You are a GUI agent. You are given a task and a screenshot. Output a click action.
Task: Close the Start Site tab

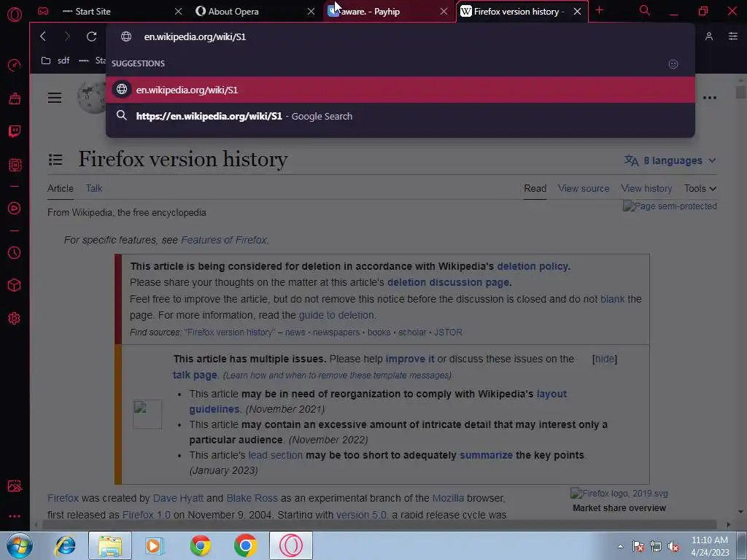pyautogui.click(x=178, y=11)
